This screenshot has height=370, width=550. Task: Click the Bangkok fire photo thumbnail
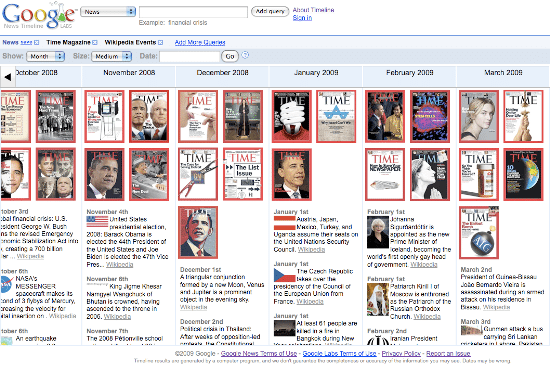click(x=284, y=328)
